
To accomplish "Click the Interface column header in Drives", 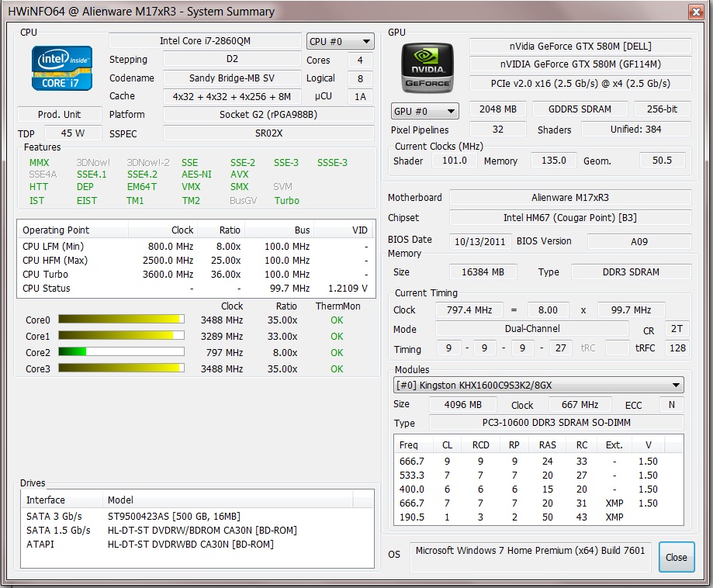I will (62, 500).
